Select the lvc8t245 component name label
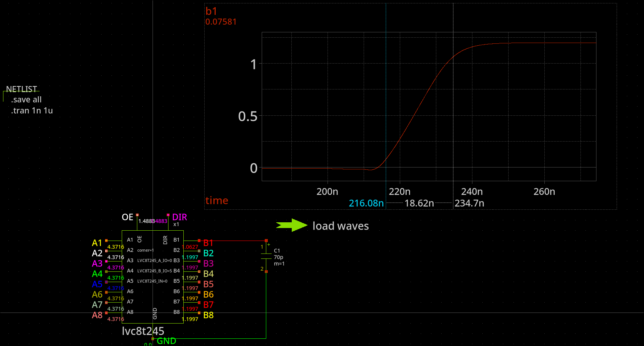The width and height of the screenshot is (644, 346). click(143, 331)
